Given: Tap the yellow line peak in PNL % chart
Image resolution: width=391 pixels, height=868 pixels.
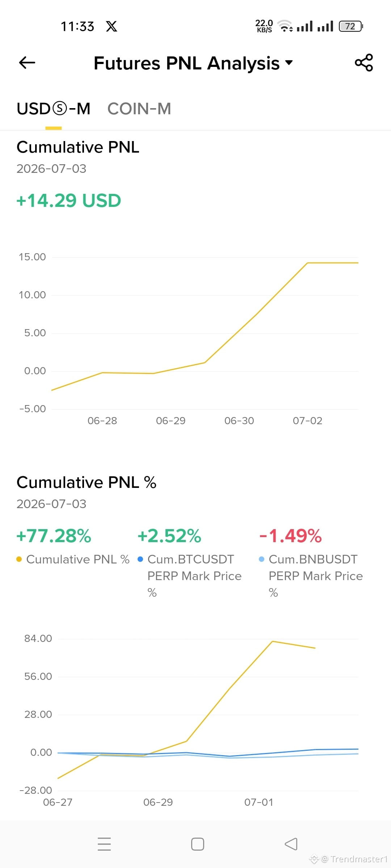Looking at the screenshot, I should pyautogui.click(x=272, y=642).
